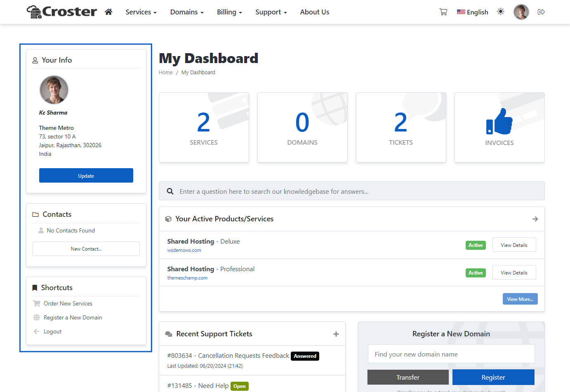This screenshot has height=392, width=570.
Task: Open the Billing dropdown menu
Action: [229, 12]
